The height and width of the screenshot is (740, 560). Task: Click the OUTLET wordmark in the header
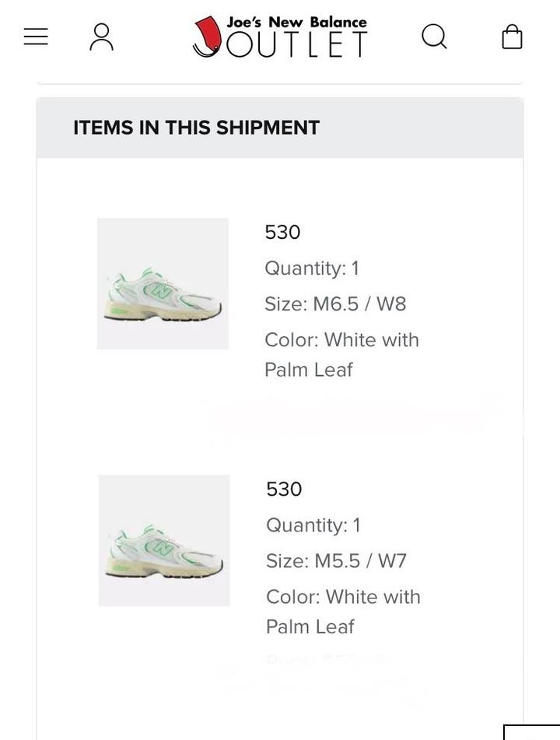297,45
